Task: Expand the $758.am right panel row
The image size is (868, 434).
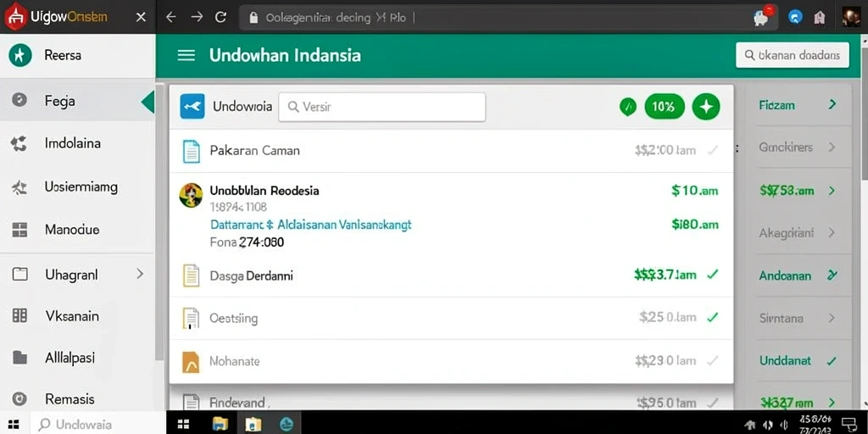Action: tap(832, 191)
